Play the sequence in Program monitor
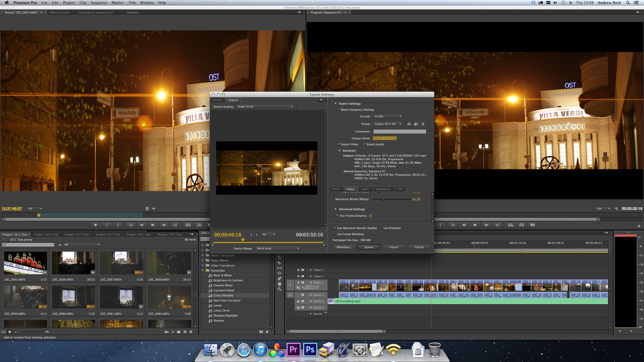 (475, 225)
